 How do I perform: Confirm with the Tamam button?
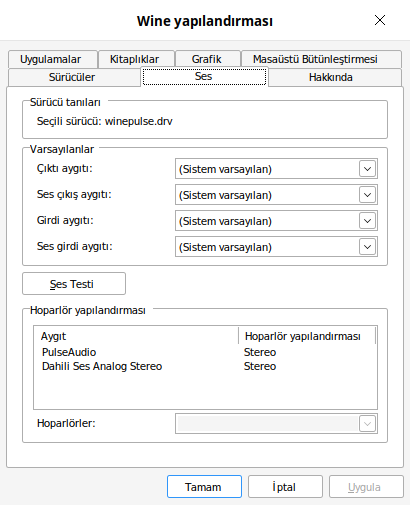[x=204, y=487]
